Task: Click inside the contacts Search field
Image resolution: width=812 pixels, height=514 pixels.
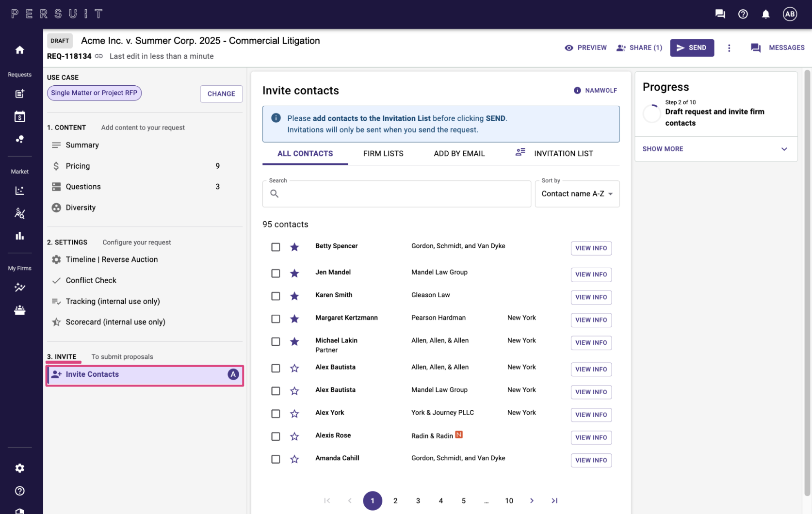Action: tap(397, 194)
